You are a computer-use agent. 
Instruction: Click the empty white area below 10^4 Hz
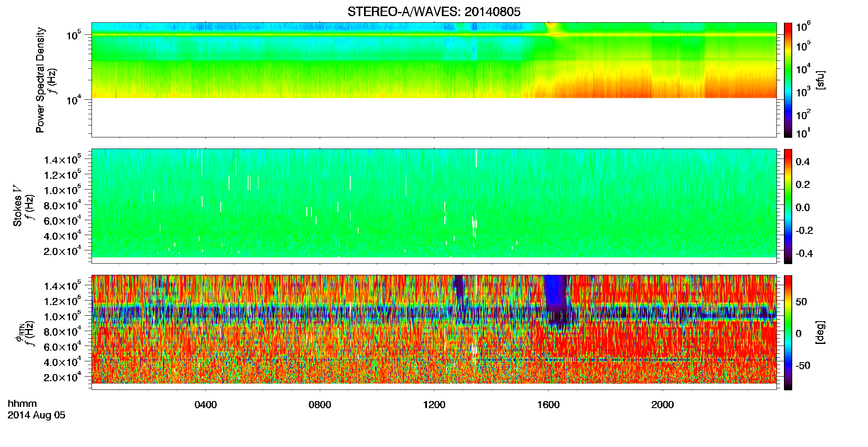434,117
